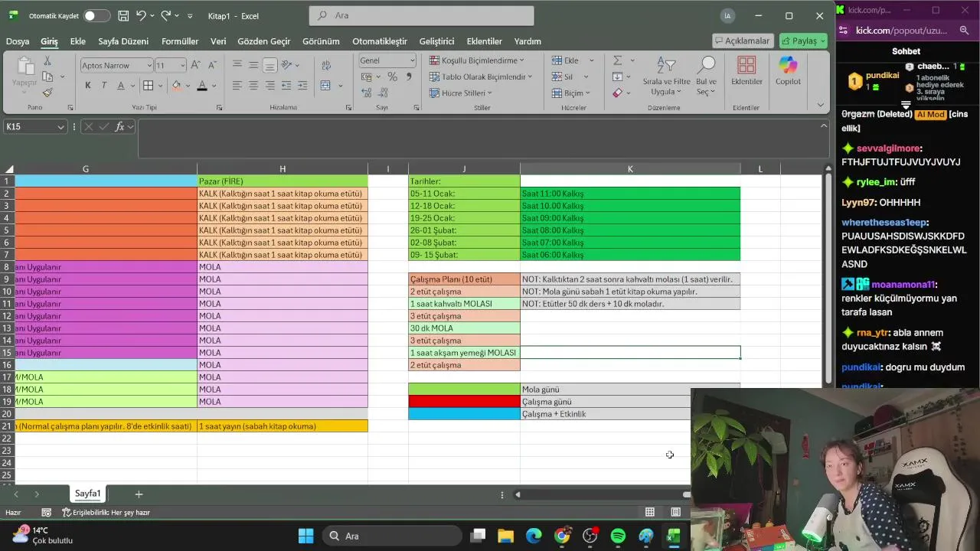Screen dimensions: 980x551
Task: Align text to the left
Action: (x=237, y=86)
